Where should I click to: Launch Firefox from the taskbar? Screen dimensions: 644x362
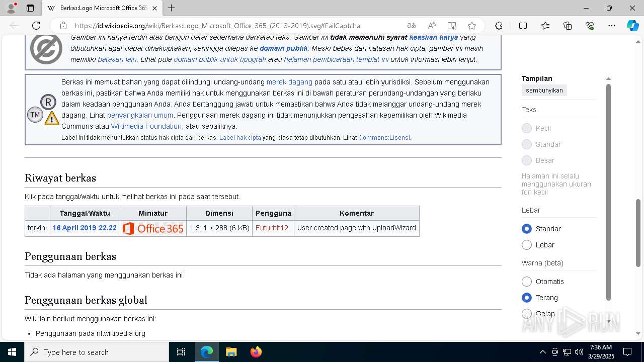[x=256, y=352]
